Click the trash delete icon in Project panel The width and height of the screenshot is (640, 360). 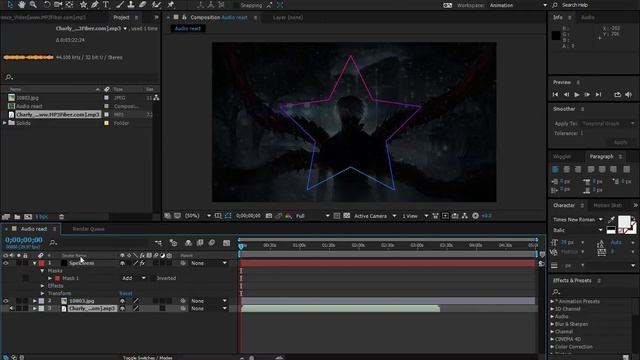coord(61,217)
